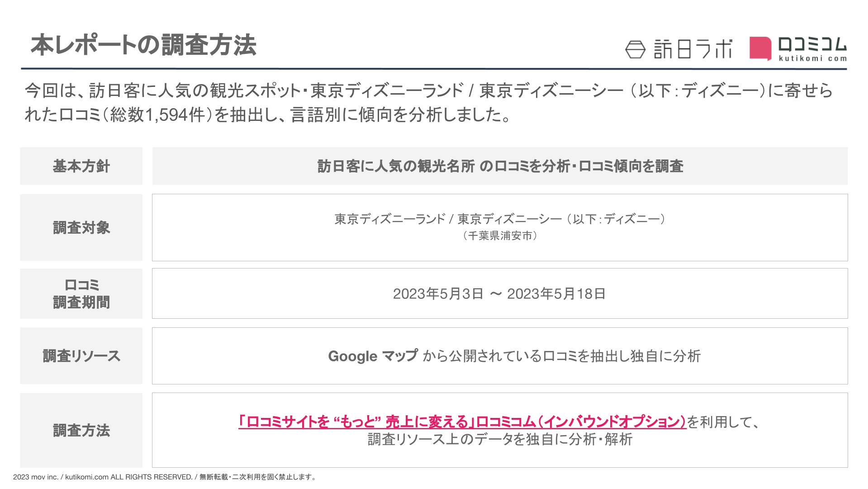868x489 pixels.
Task: Click the 口コミコム wordmark in the header
Action: [x=812, y=45]
